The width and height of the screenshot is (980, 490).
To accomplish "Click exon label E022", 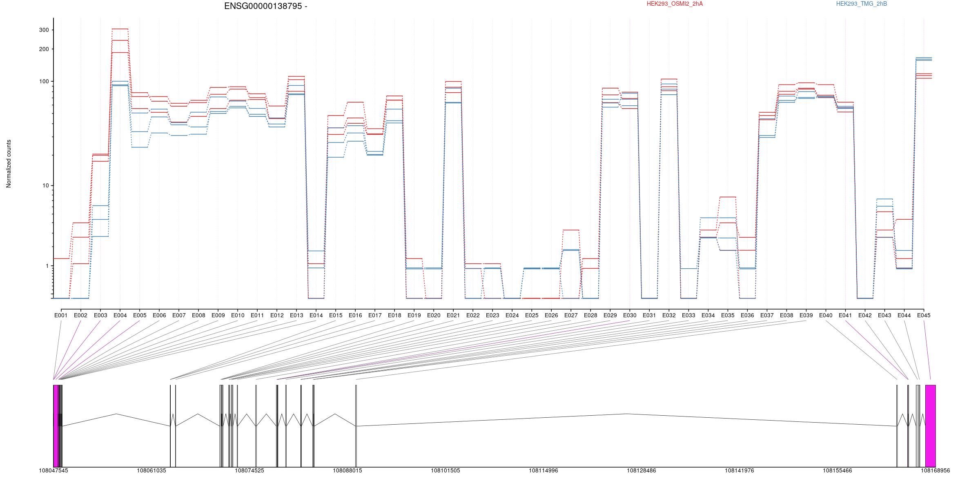I will pos(473,315).
